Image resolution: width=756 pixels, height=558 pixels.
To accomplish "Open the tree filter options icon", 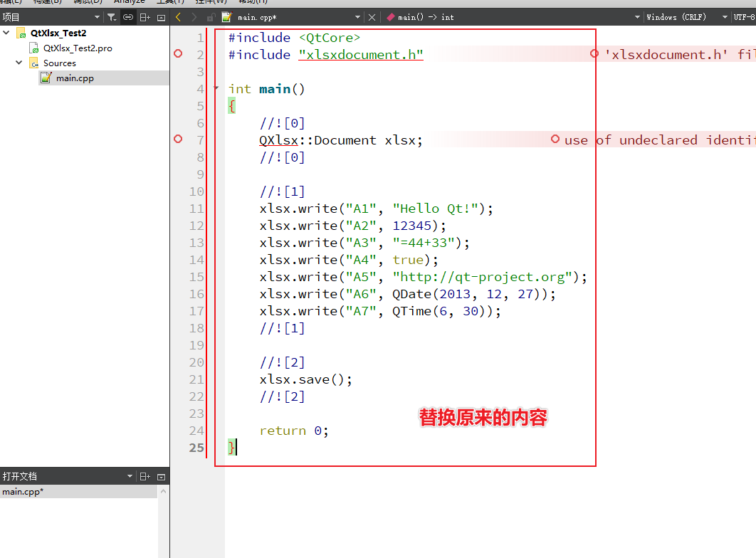I will (x=112, y=17).
